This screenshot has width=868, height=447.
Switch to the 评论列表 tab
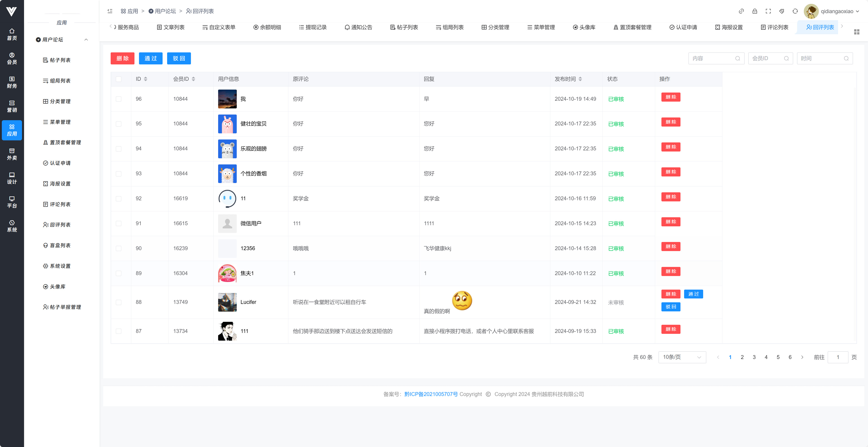click(x=774, y=27)
